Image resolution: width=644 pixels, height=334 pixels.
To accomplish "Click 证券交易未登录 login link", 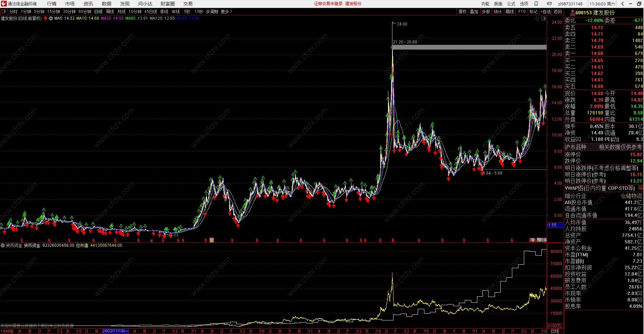I will coord(328,4).
